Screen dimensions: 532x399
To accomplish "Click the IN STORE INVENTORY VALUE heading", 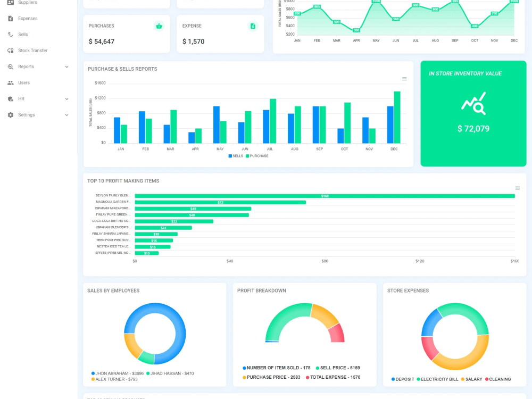I will [x=465, y=73].
